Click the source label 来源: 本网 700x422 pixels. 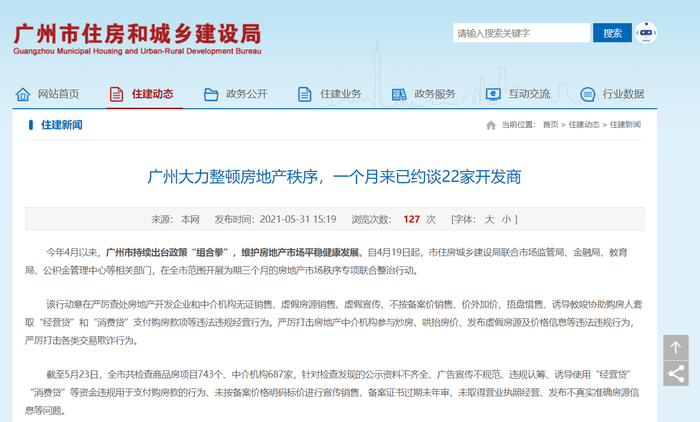pyautogui.click(x=175, y=219)
